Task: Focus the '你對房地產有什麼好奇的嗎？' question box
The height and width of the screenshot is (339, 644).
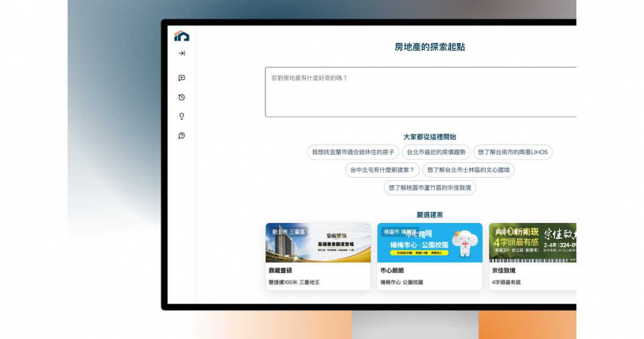Action: pos(421,92)
